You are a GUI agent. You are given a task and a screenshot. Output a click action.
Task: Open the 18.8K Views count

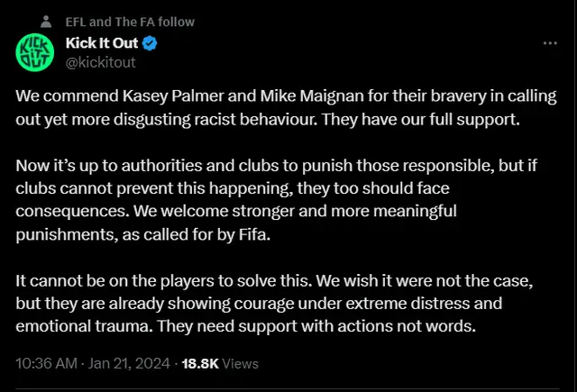point(220,364)
